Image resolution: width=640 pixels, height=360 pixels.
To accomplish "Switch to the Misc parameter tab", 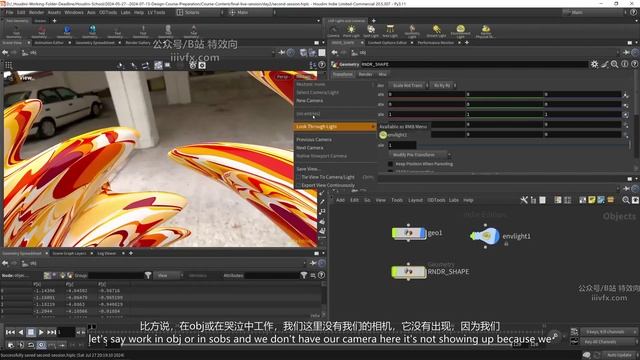I will point(382,74).
